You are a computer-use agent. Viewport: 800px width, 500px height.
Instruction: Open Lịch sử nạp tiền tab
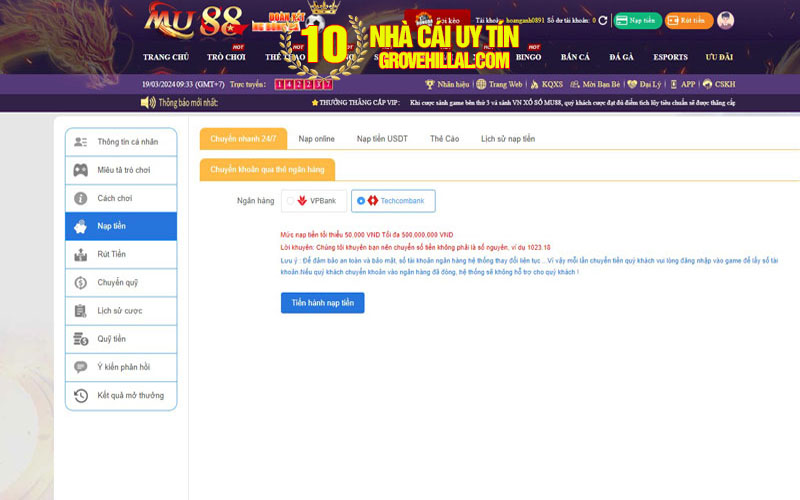[508, 139]
